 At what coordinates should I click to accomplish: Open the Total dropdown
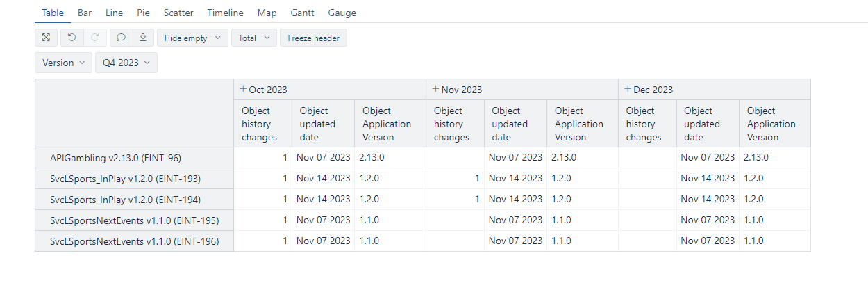254,38
